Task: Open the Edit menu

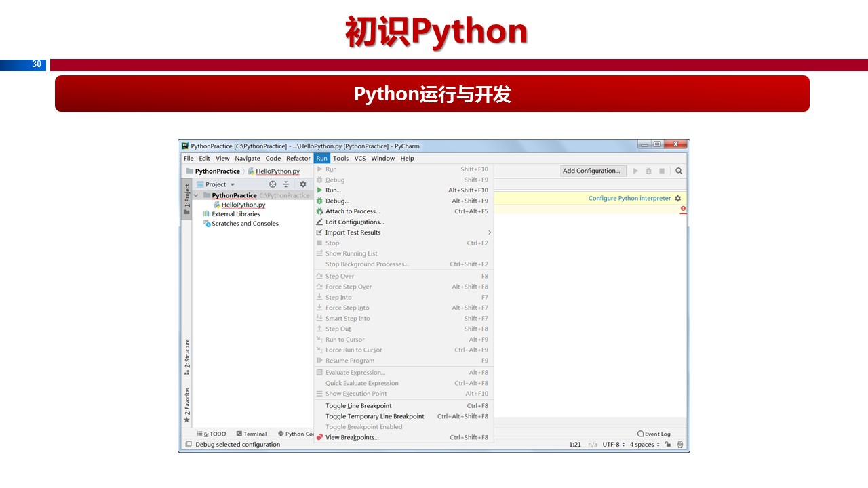Action: pos(204,159)
